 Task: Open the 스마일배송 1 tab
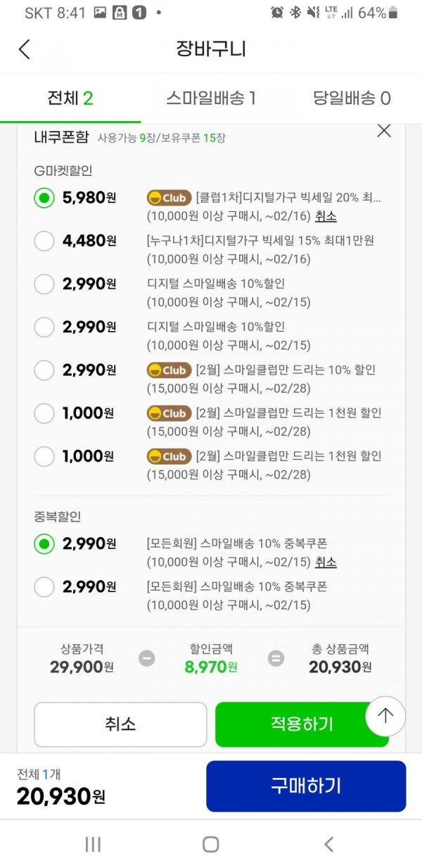(211, 98)
